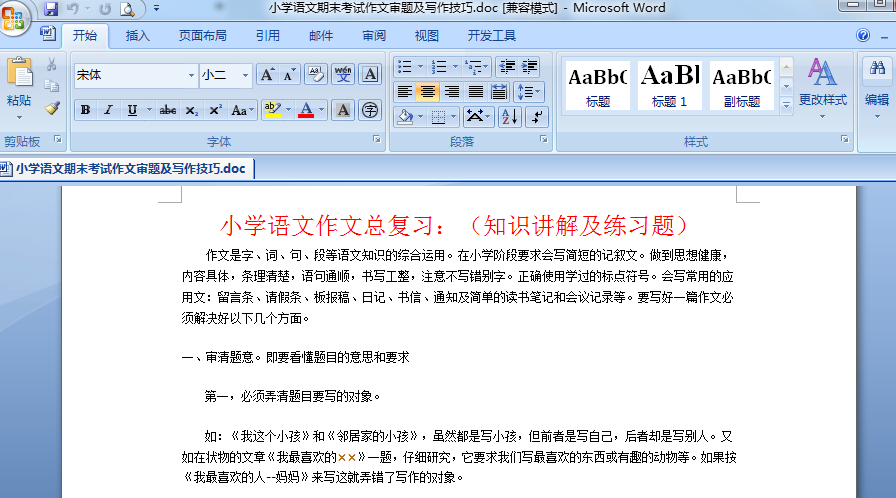Open line spacing options

(x=529, y=92)
